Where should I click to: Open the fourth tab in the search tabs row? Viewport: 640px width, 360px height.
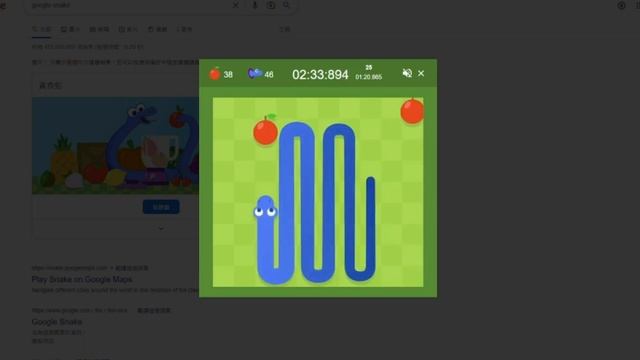128,29
